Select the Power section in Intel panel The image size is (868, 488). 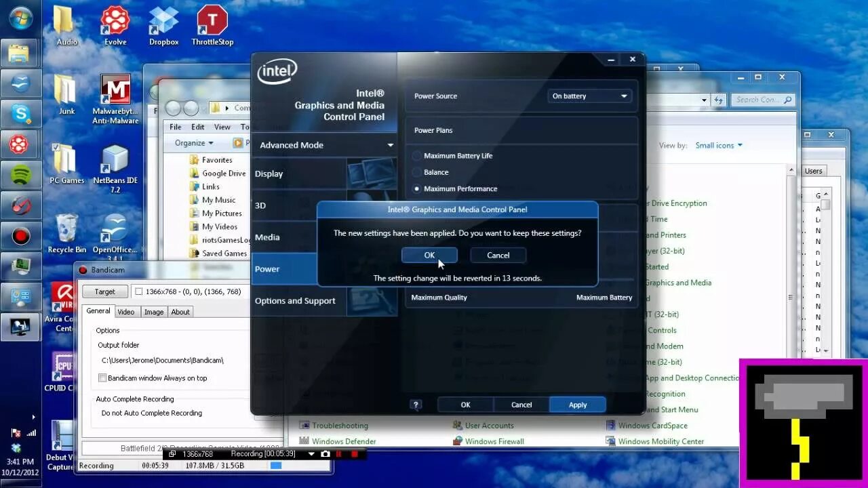pos(285,269)
